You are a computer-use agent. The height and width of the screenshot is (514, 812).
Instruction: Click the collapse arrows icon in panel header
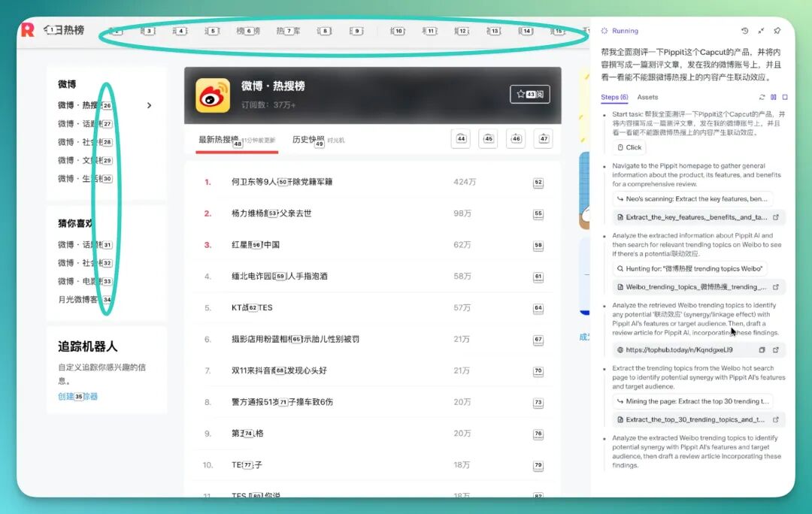coord(761,31)
